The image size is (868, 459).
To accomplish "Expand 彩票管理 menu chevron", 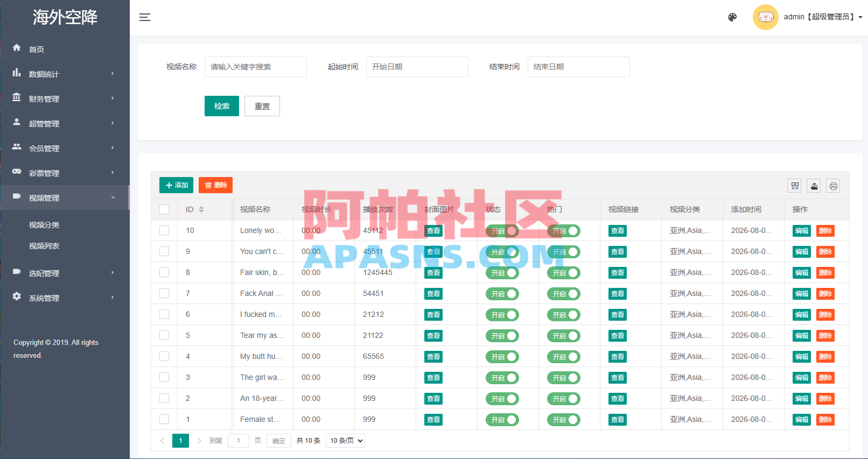I will click(x=113, y=172).
